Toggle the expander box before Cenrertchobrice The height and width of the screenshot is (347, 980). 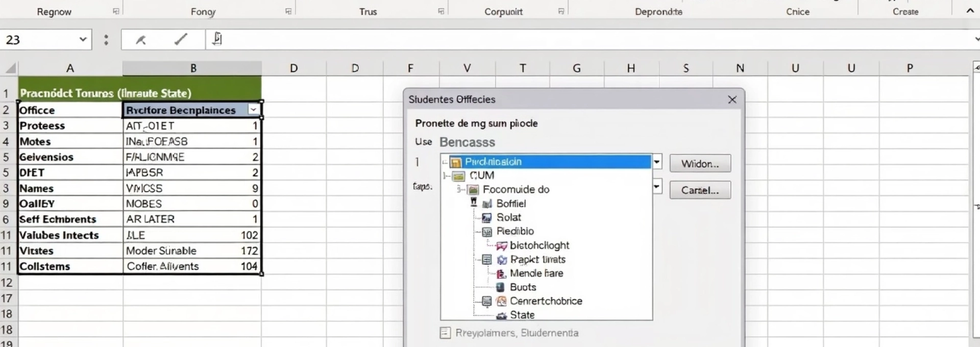coord(487,301)
